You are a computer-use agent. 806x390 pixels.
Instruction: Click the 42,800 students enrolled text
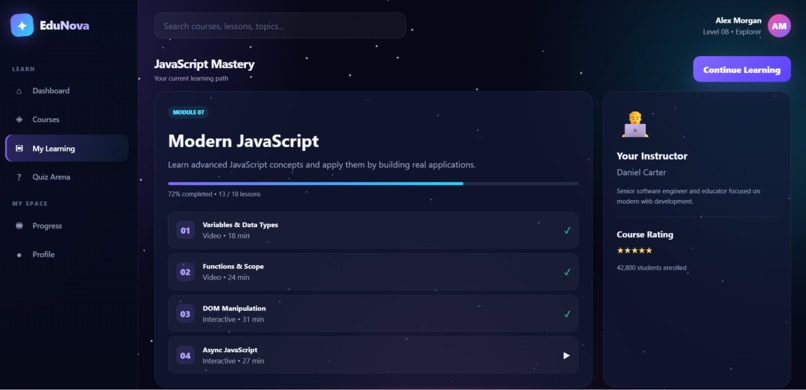click(651, 268)
